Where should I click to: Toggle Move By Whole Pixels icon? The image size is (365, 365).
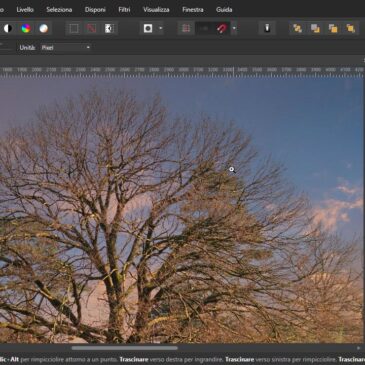coord(204,28)
